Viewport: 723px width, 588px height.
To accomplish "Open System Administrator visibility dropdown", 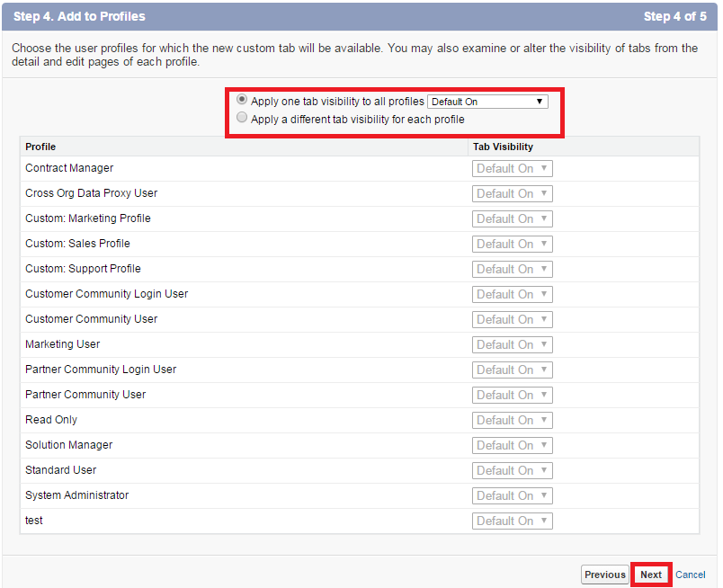I will (x=512, y=495).
